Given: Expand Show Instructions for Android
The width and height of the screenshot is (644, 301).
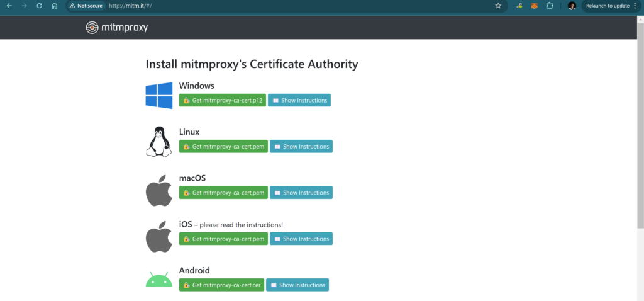Looking at the screenshot, I should click(x=297, y=285).
